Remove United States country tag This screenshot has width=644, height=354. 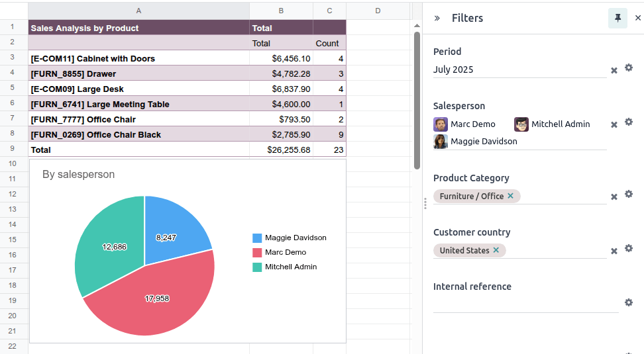click(496, 250)
